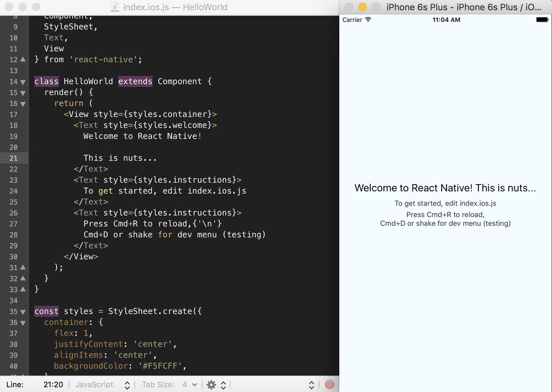
Task: Start macro recording with the red record button
Action: 329,385
